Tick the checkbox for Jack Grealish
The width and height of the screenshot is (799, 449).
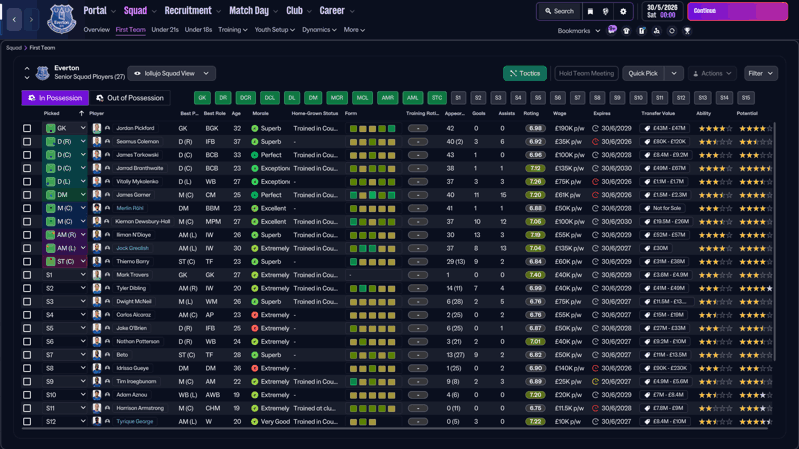click(x=27, y=248)
